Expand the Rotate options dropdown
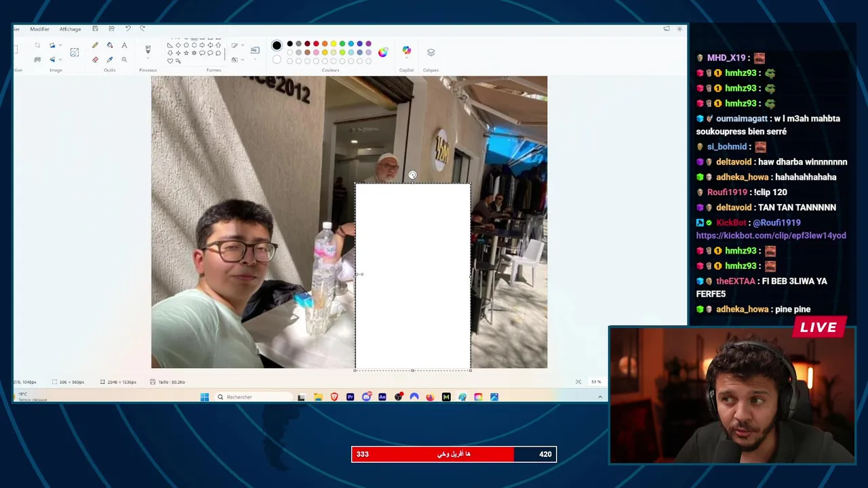 click(x=60, y=45)
